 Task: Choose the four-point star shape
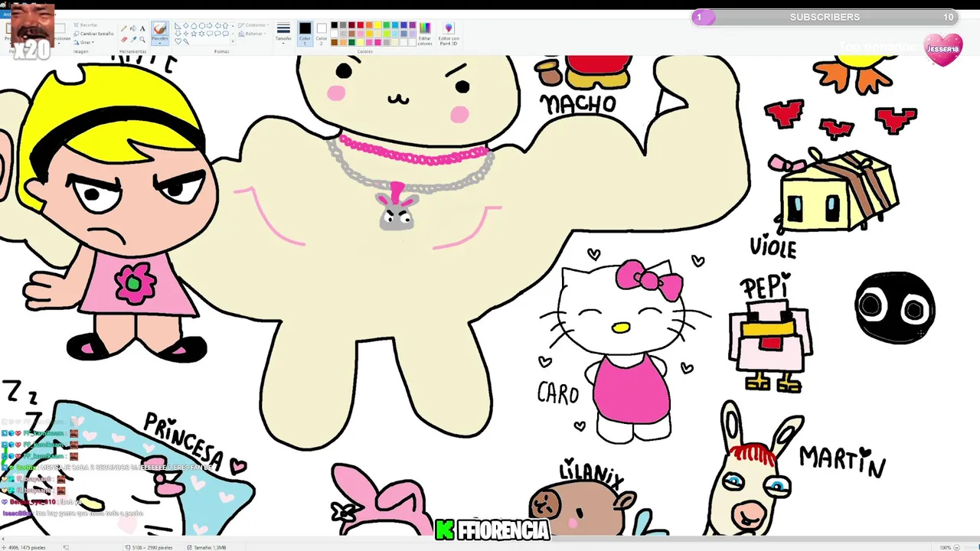tap(186, 34)
